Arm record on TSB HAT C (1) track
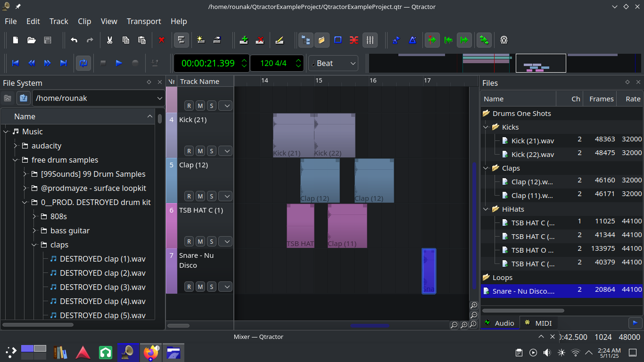 pyautogui.click(x=189, y=241)
